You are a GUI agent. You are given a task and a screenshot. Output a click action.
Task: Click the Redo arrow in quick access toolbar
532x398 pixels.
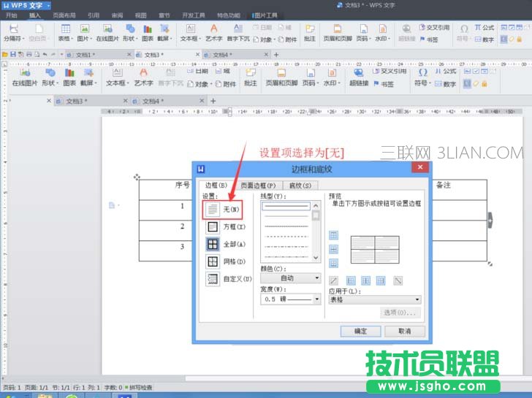(53, 54)
